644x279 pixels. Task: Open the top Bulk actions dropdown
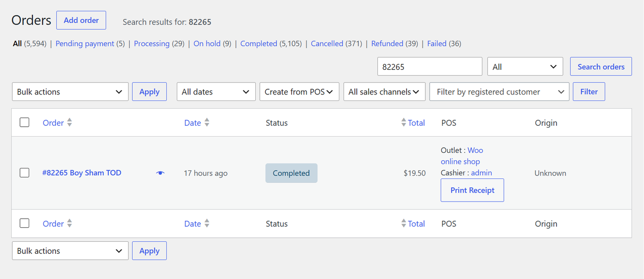(x=70, y=91)
